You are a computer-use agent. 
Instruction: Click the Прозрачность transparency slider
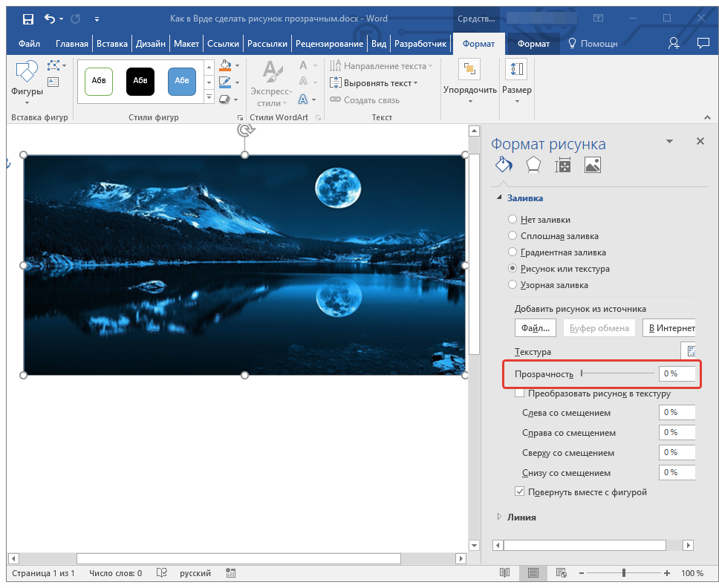click(x=616, y=373)
